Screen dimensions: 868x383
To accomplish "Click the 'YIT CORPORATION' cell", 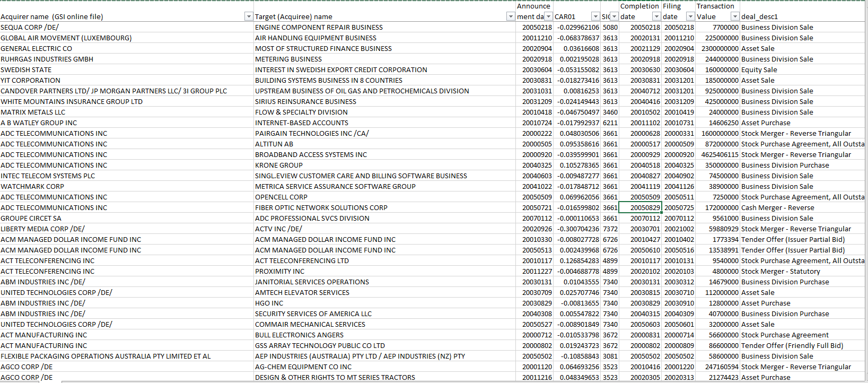I will point(127,80).
